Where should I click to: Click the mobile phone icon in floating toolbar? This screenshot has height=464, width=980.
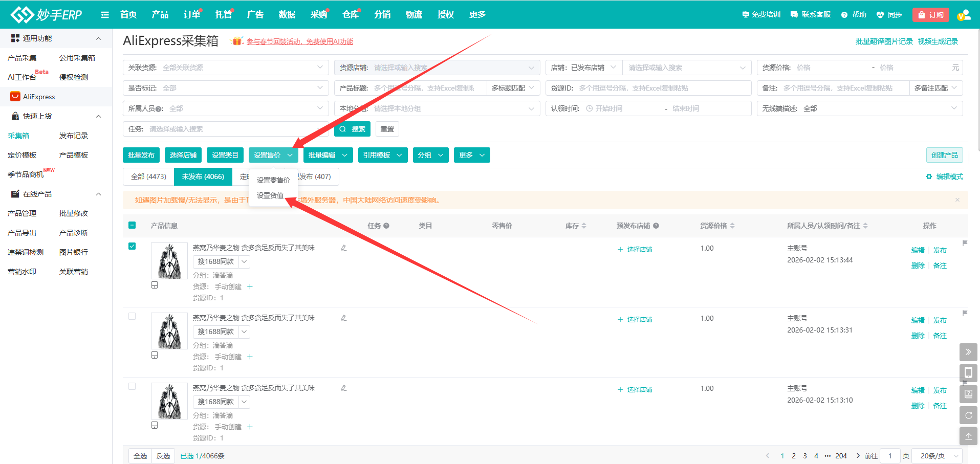(968, 373)
